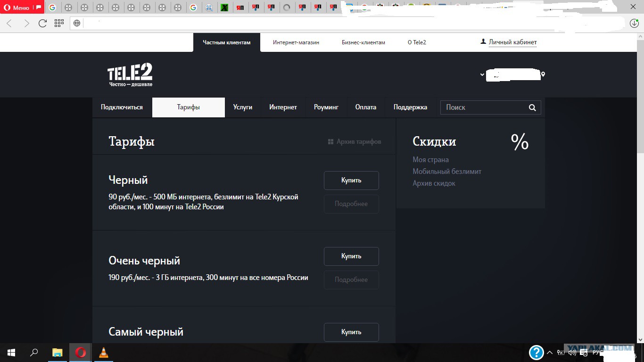Click Купить for the Очень черный tariff
The image size is (644, 362).
(351, 256)
